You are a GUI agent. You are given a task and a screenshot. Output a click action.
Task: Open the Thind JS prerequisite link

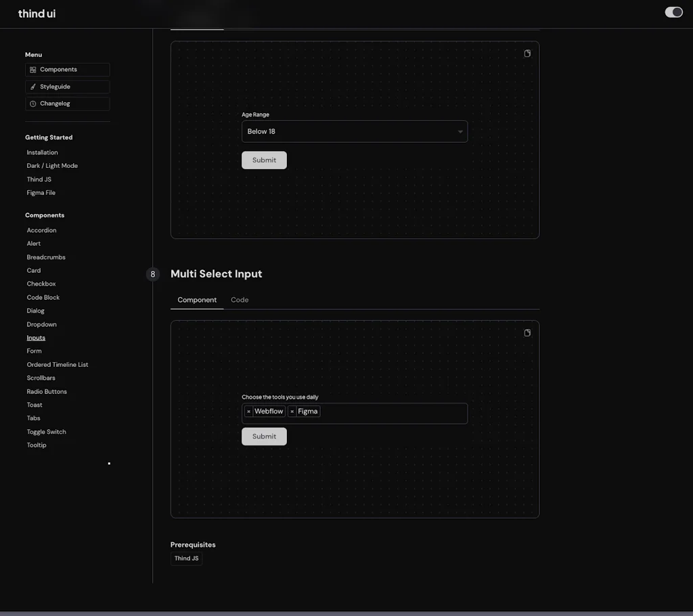[186, 558]
